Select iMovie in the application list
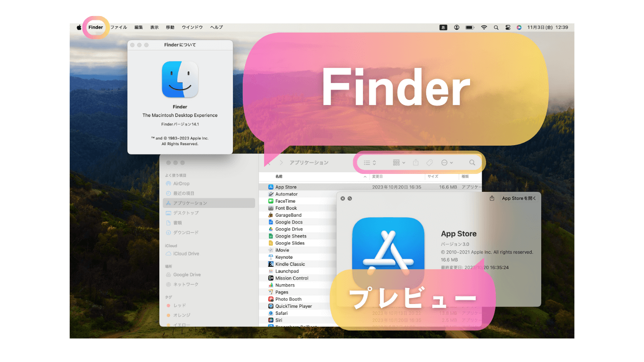The height and width of the screenshot is (362, 644). pos(282,250)
